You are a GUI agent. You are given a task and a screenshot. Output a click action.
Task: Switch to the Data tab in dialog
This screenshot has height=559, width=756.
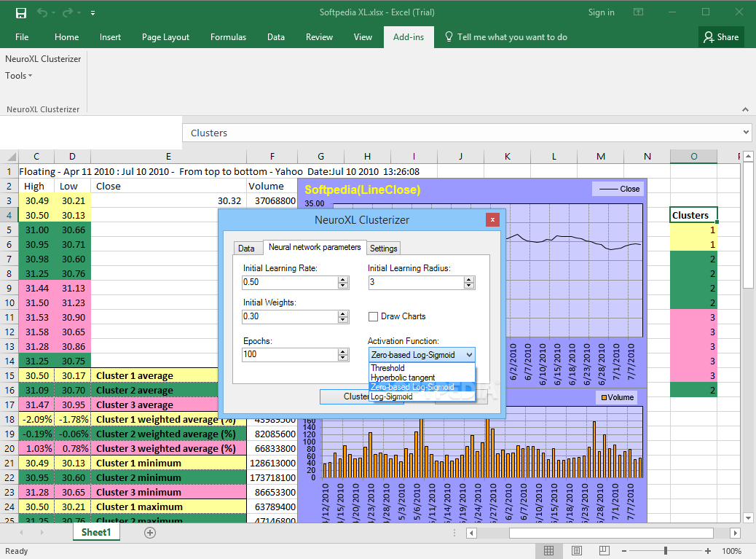[x=246, y=249]
